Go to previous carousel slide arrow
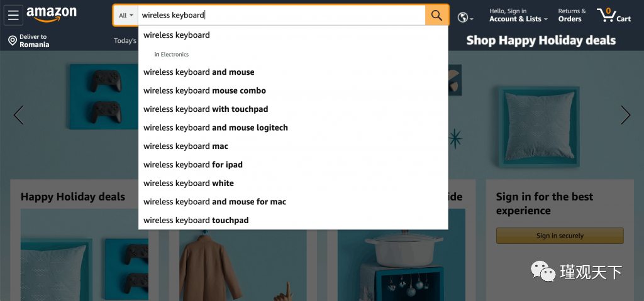 (x=19, y=115)
